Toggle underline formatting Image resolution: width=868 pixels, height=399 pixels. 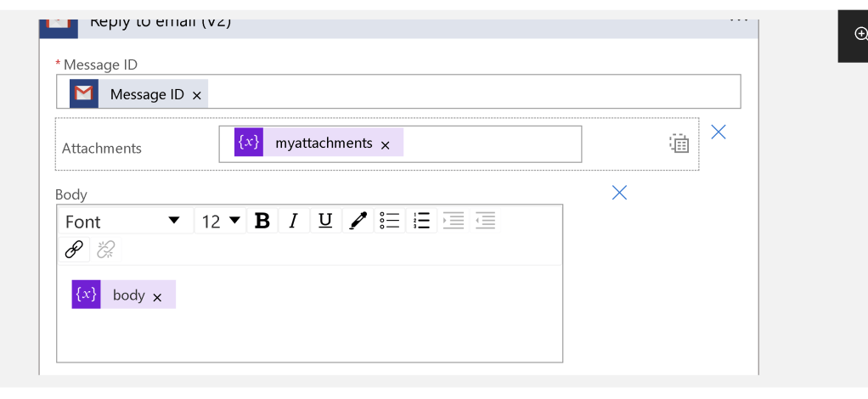(x=325, y=221)
